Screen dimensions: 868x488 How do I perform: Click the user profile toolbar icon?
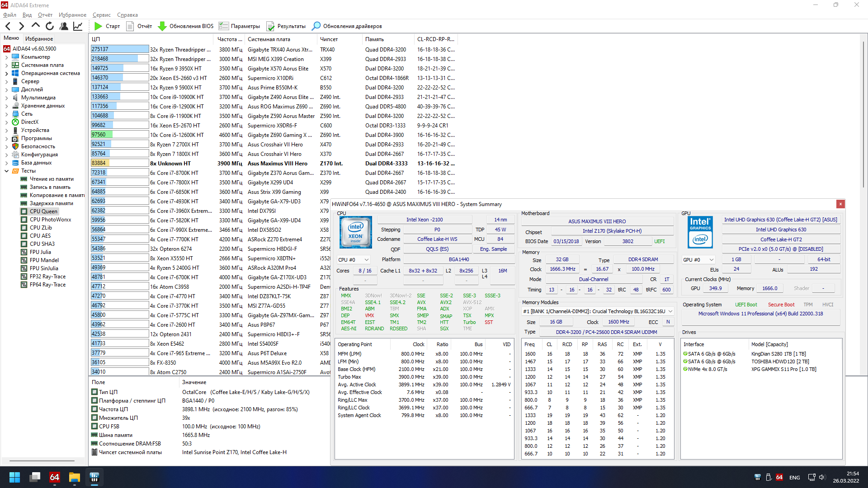pos(64,26)
